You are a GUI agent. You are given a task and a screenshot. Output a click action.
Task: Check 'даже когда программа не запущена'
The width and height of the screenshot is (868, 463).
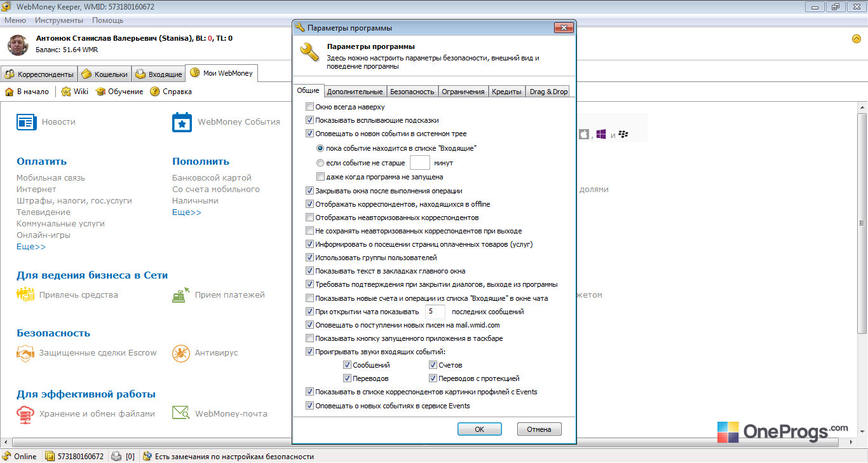click(x=320, y=177)
